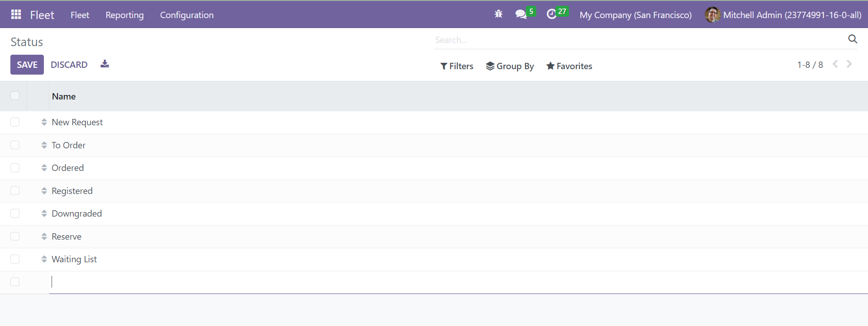Open the apps grid menu icon
The width and height of the screenshot is (868, 326).
click(16, 14)
